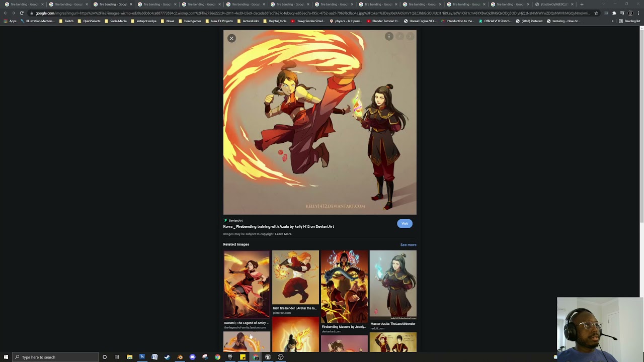Switch to the last browser tab
The image size is (644, 362).
click(554, 4)
